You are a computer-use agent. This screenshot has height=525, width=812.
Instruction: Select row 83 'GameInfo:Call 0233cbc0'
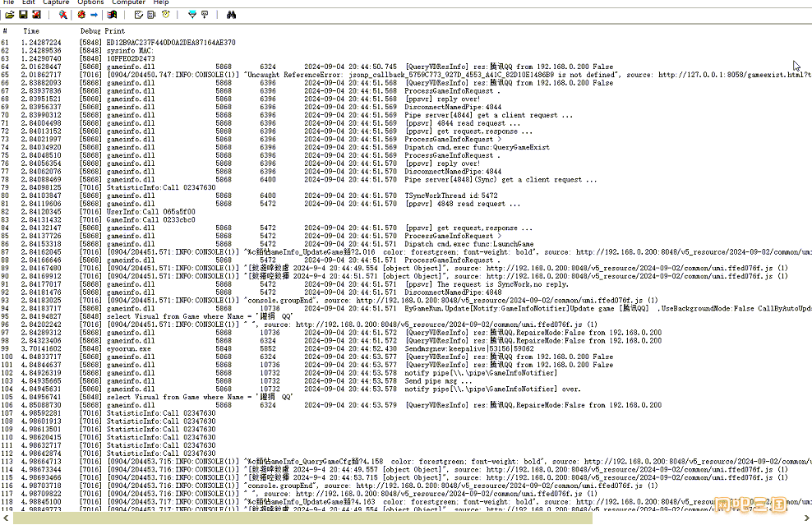(406, 219)
